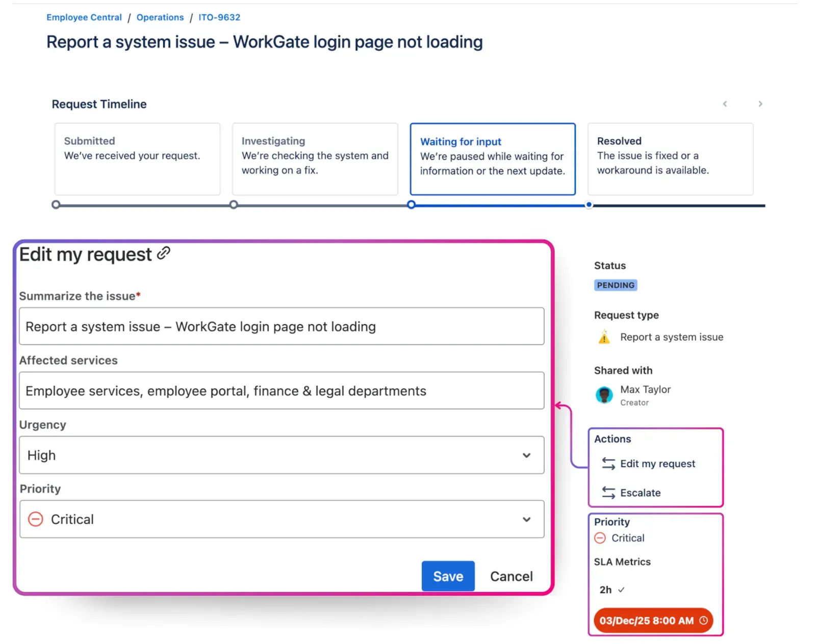The image size is (816, 644).
Task: Click Max Taylor's avatar under Shared with
Action: click(604, 395)
